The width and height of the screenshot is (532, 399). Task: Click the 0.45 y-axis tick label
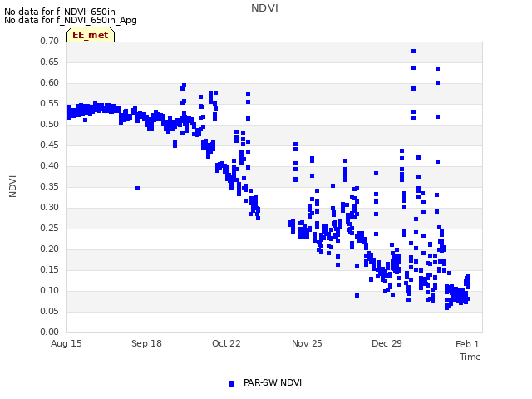point(50,145)
